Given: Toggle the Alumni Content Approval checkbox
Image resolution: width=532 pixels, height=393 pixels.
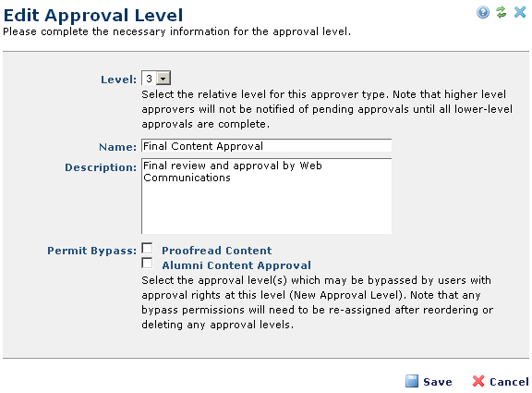Looking at the screenshot, I should (x=147, y=264).
